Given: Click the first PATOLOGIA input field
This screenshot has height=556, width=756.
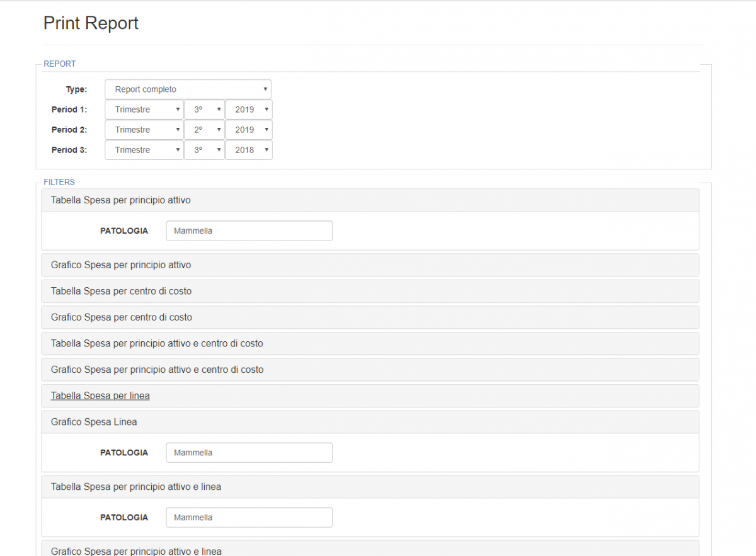Looking at the screenshot, I should point(249,231).
